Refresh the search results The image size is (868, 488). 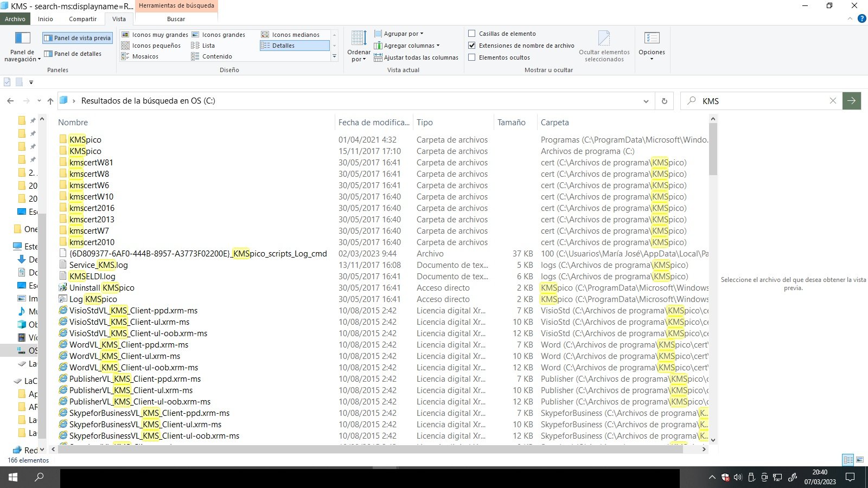click(x=664, y=101)
